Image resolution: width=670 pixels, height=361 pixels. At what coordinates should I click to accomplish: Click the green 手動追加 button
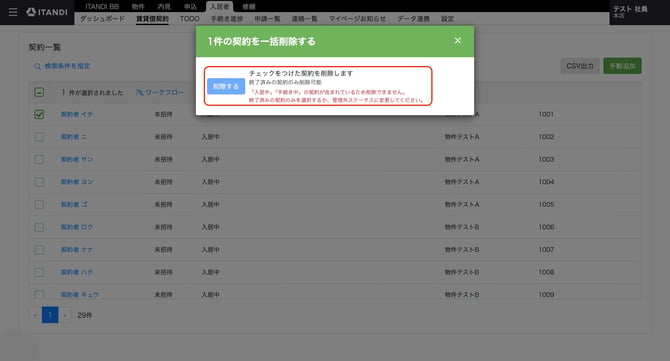(622, 66)
